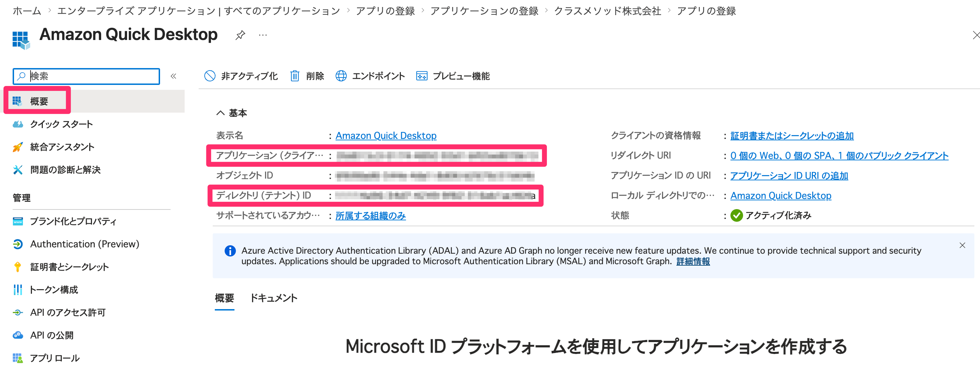Click the green アクティブ化済み status checkmark

(x=736, y=216)
